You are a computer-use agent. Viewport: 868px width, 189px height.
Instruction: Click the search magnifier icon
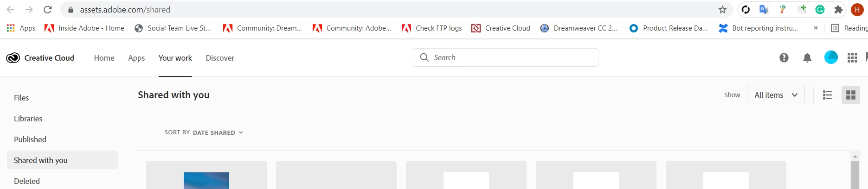pyautogui.click(x=424, y=57)
